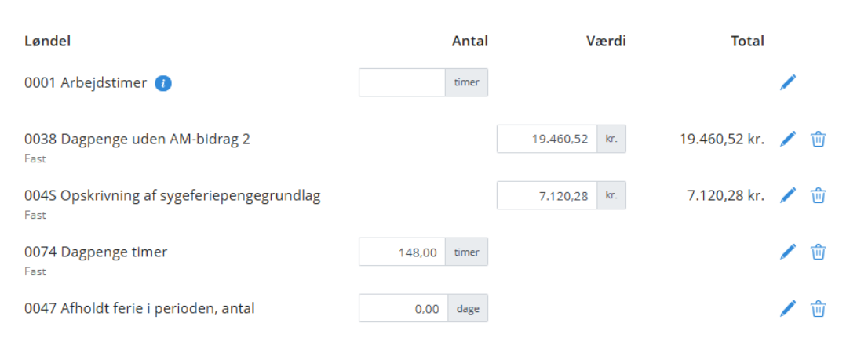Edit the 0074 Dagpenge timer row
868x345 pixels.
tap(788, 252)
